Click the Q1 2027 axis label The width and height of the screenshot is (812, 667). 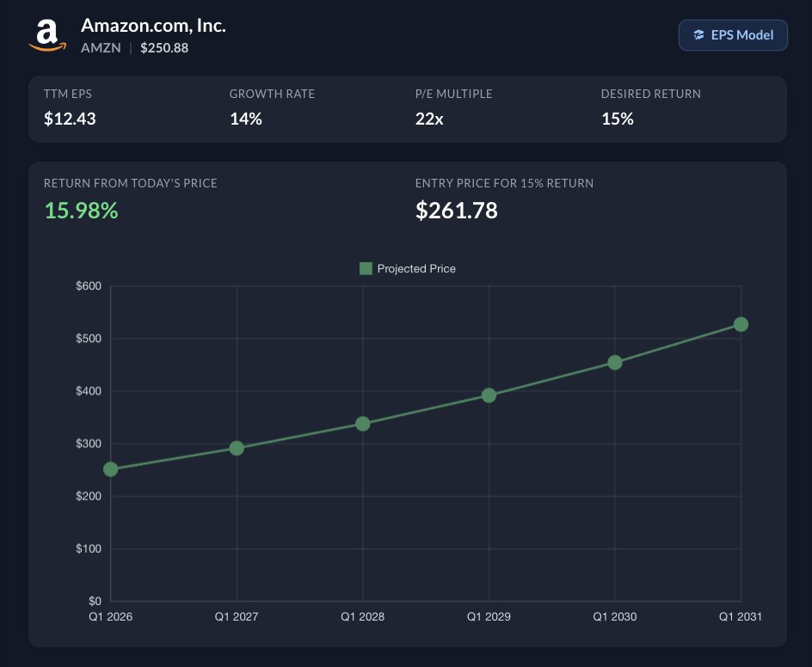coord(237,616)
